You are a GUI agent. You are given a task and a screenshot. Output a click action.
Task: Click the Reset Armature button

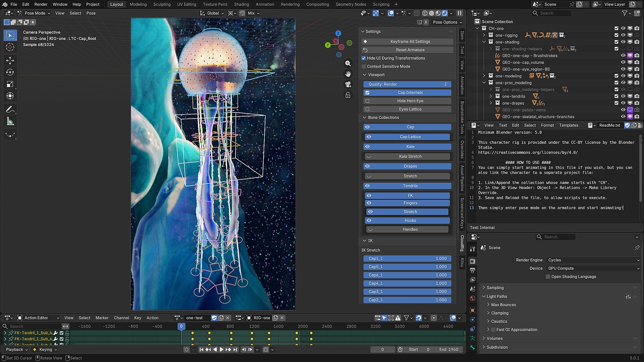tap(407, 50)
